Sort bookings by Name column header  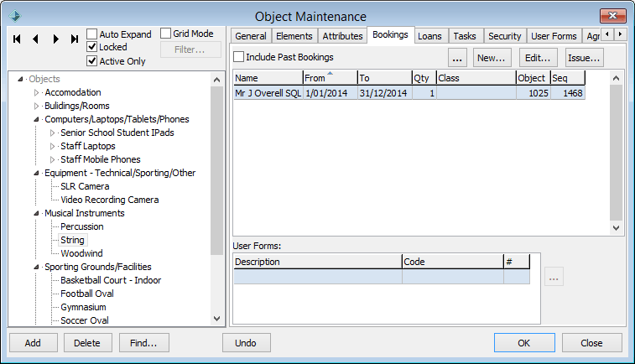pos(268,78)
